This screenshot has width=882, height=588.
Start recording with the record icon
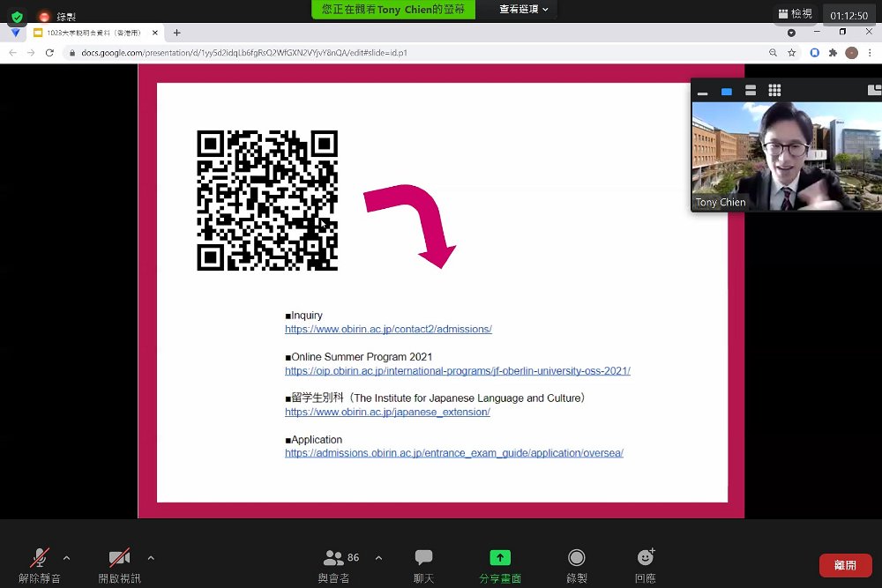point(577,558)
